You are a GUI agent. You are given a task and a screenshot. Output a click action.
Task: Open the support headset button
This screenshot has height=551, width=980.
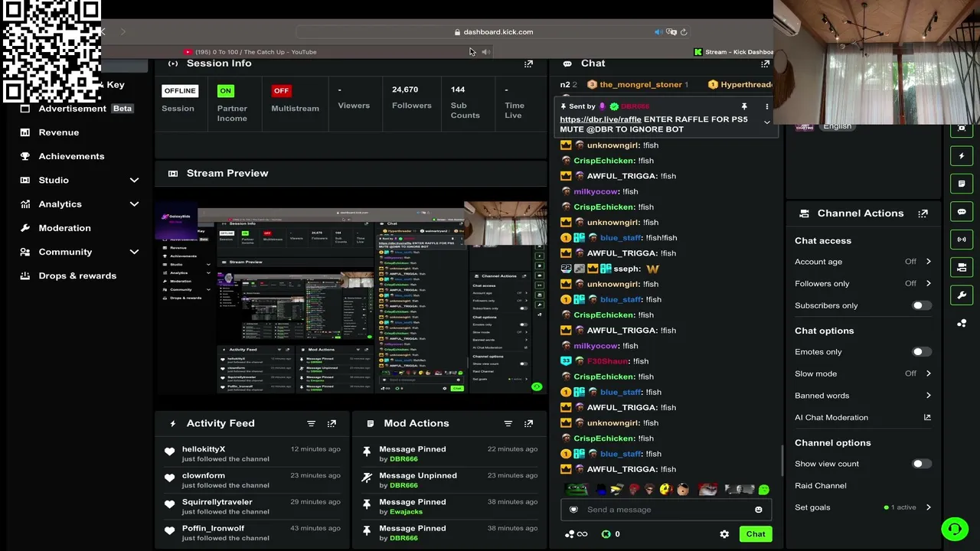pos(955,528)
